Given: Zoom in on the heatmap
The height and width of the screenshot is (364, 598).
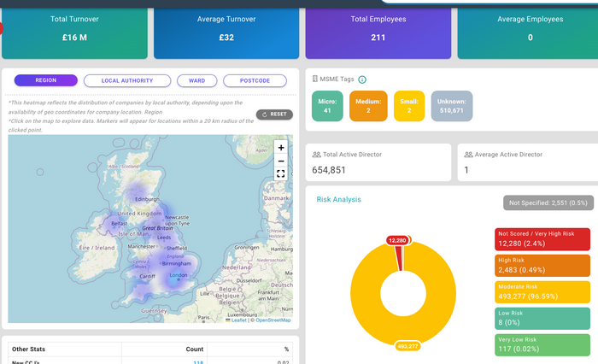Looking at the screenshot, I should coord(281,148).
